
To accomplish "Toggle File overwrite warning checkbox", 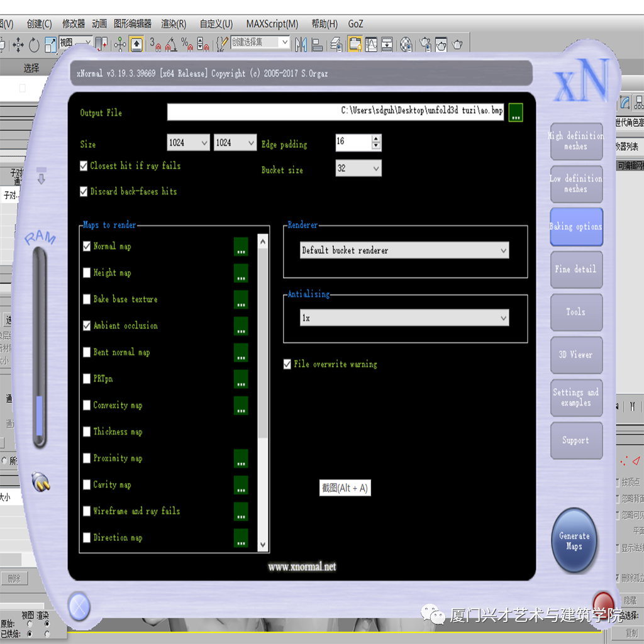I will point(287,364).
